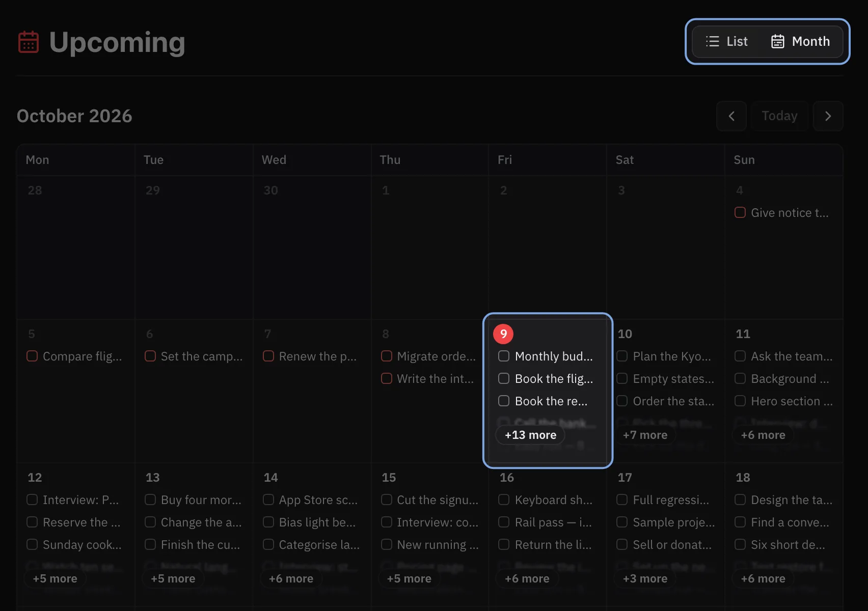
Task: Check off 'Buy four mor...' task
Action: pyautogui.click(x=150, y=499)
